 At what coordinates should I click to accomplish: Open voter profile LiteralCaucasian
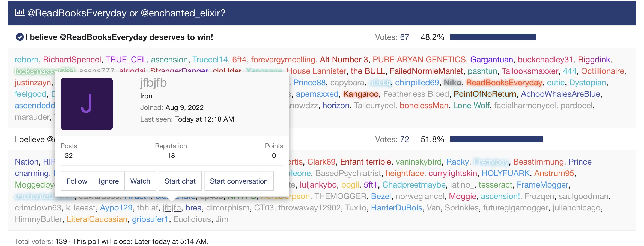(97, 219)
